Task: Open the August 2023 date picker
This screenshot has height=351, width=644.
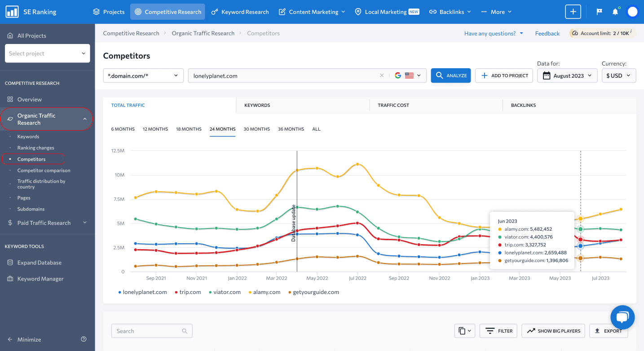Action: [x=567, y=75]
